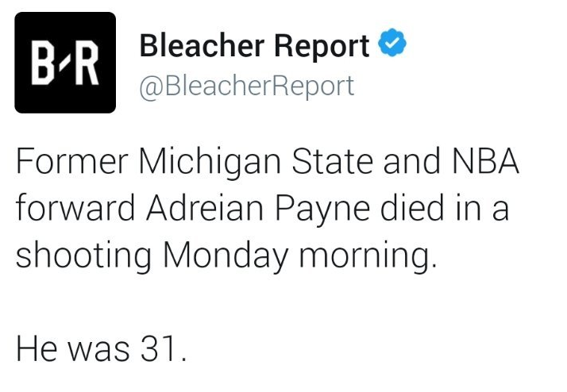Click the word Bleacher in display name
The image size is (567, 392).
tap(202, 45)
